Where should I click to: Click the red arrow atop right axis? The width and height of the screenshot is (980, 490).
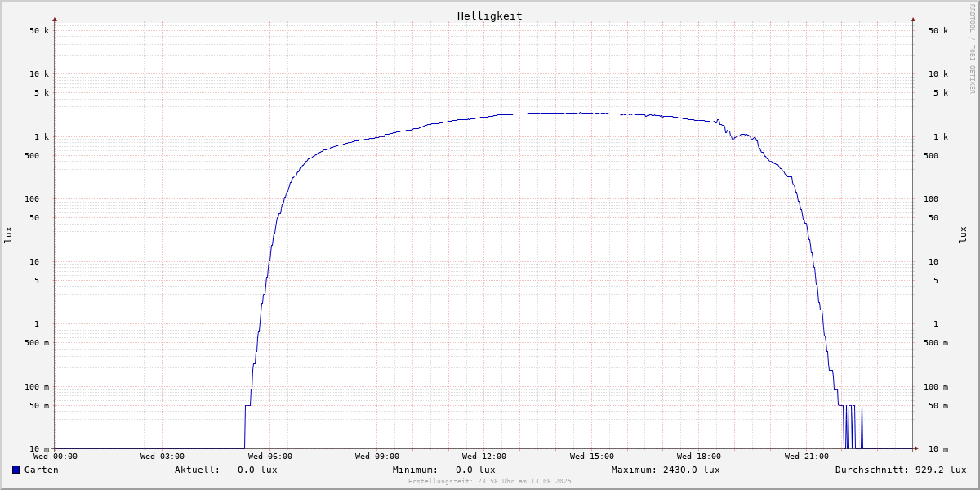tap(913, 19)
